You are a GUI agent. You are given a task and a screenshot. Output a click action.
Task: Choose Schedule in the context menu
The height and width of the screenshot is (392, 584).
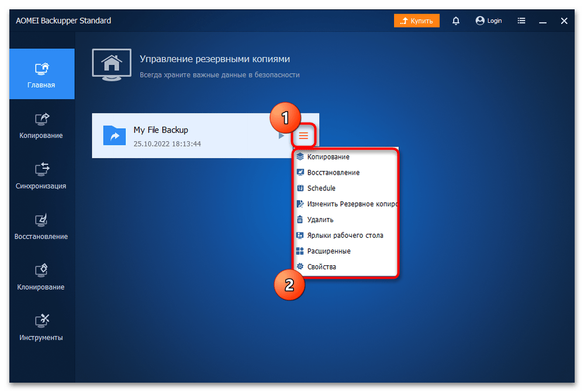345,188
